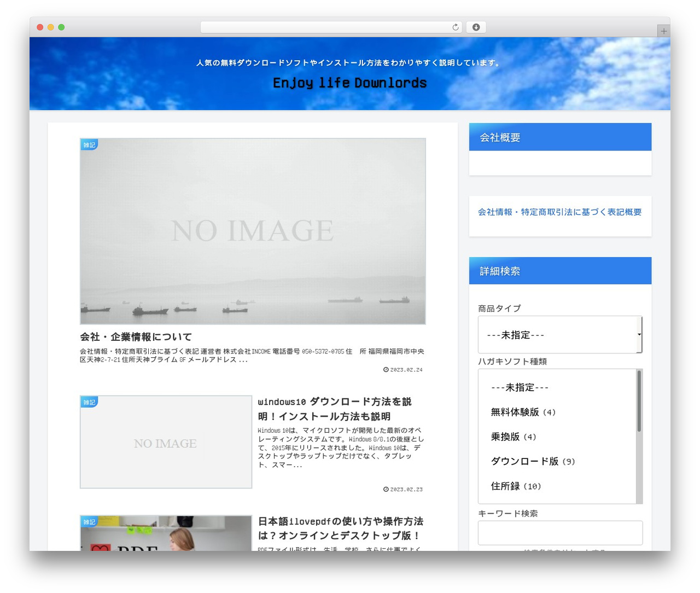
Task: Click the 雑記 tag on the first article
Action: pos(89,145)
